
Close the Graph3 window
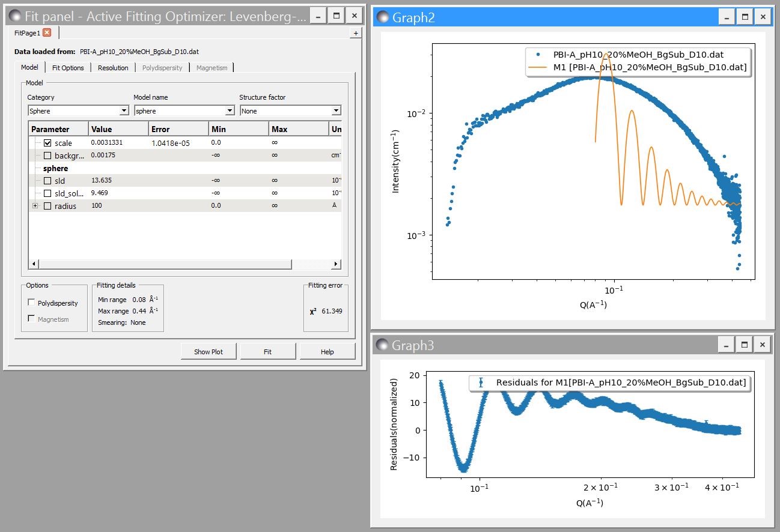763,345
